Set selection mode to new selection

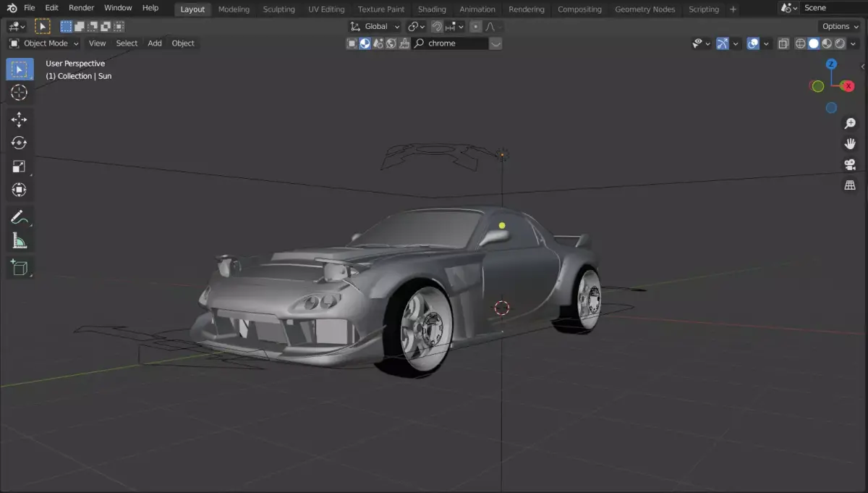[x=67, y=26]
